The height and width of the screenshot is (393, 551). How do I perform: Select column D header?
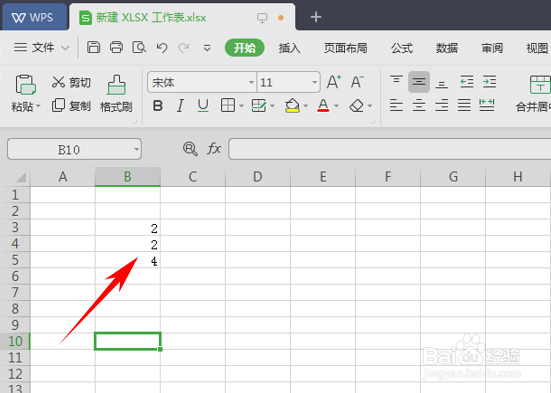click(x=258, y=176)
